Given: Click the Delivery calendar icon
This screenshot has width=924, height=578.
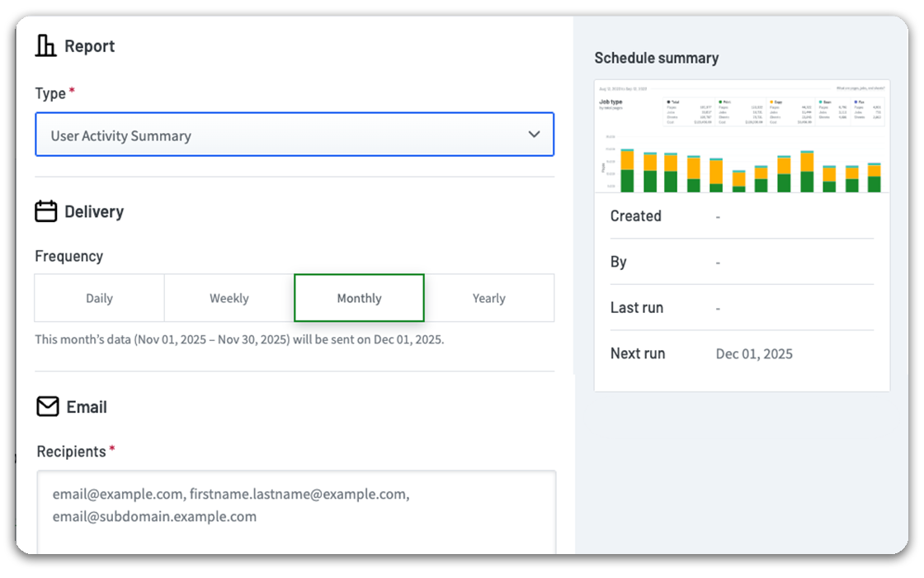Looking at the screenshot, I should (x=46, y=212).
